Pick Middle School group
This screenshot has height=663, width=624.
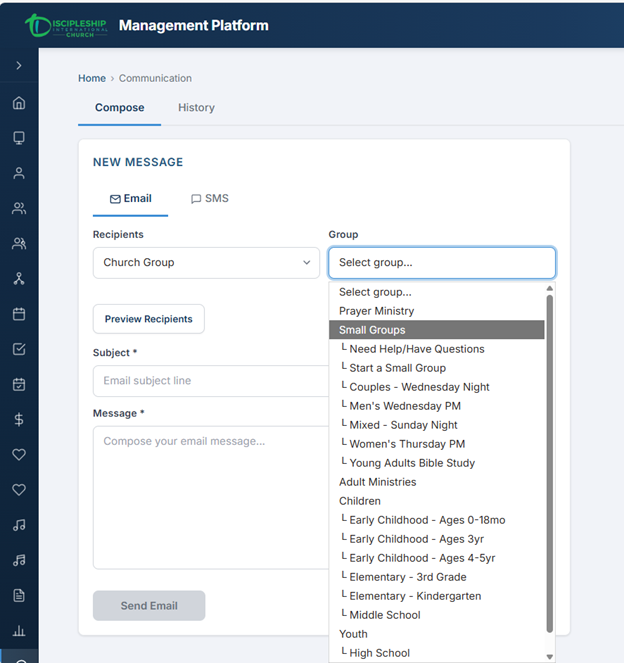tap(437, 615)
